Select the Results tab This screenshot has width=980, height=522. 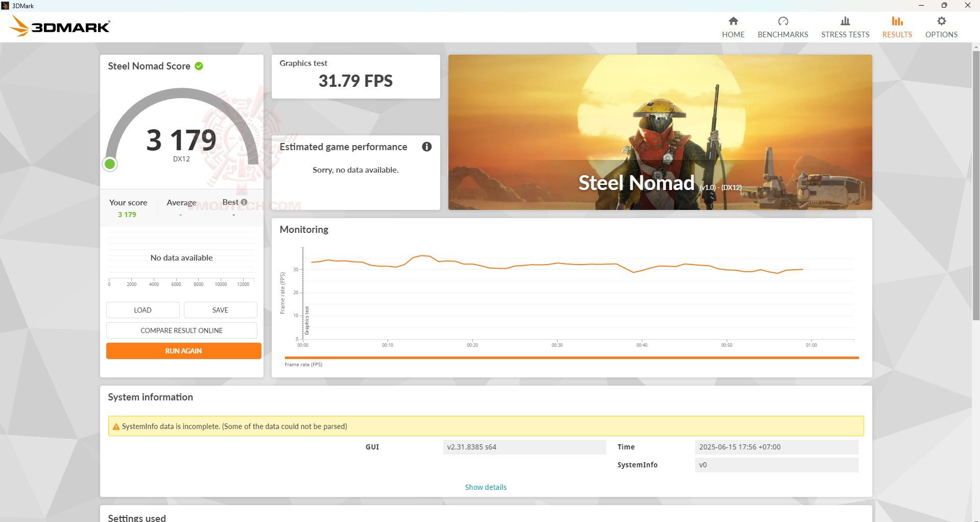pos(897,27)
